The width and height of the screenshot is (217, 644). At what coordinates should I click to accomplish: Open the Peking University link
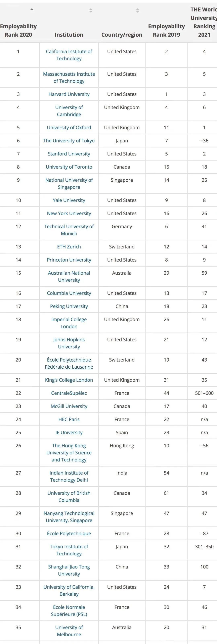coord(69,306)
